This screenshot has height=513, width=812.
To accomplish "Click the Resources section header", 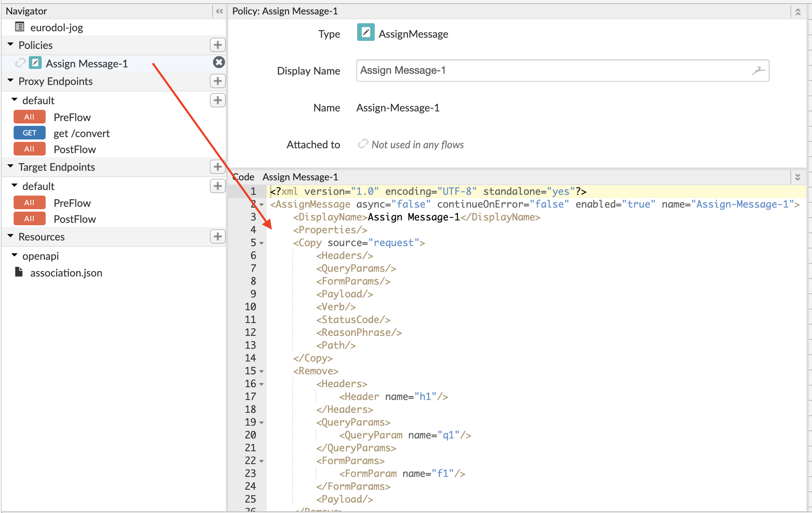I will [114, 236].
